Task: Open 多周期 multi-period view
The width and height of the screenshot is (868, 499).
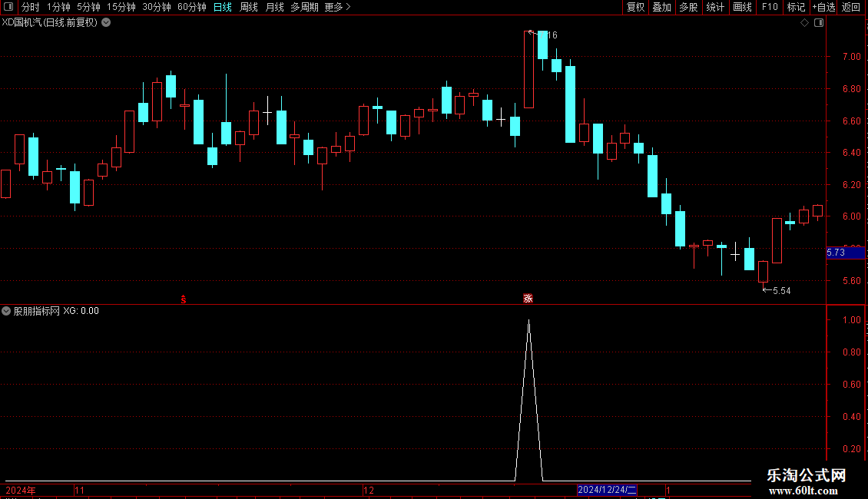Action: pyautogui.click(x=304, y=7)
